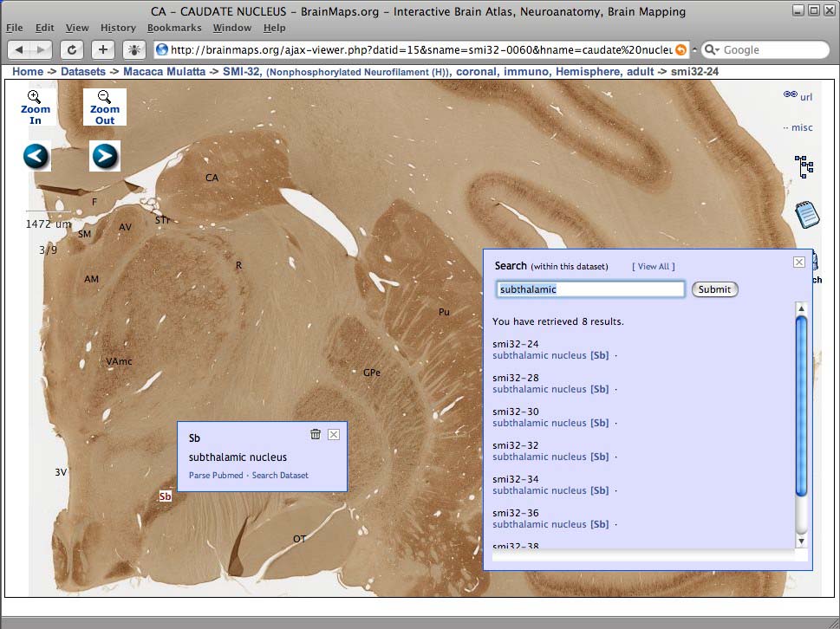Click the Pu label on brain

(x=444, y=312)
